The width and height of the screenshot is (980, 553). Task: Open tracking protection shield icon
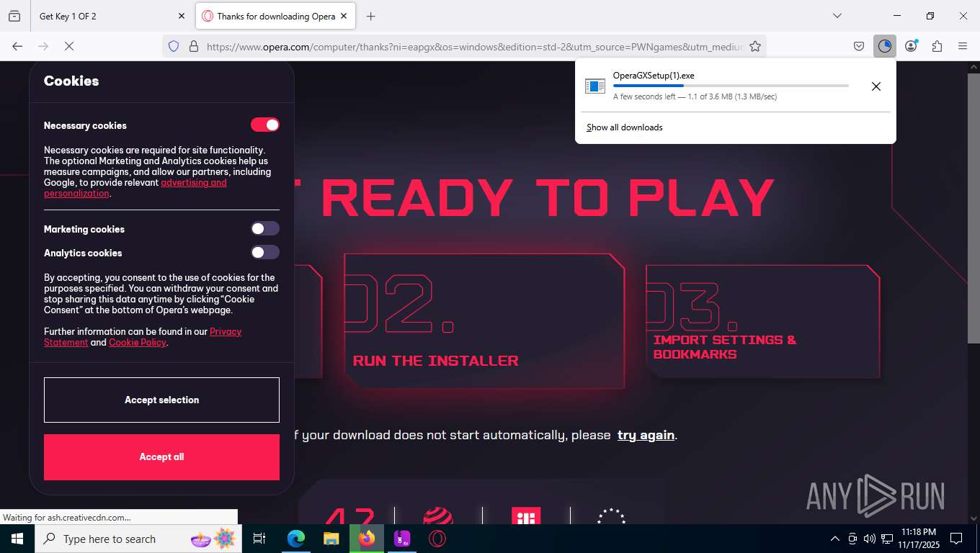(173, 46)
